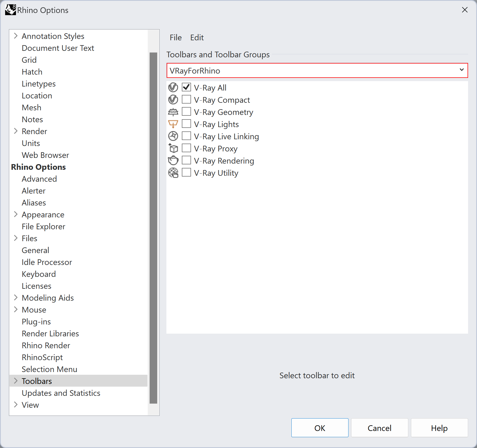Select the Mesh options page
477x448 pixels.
[x=31, y=108]
